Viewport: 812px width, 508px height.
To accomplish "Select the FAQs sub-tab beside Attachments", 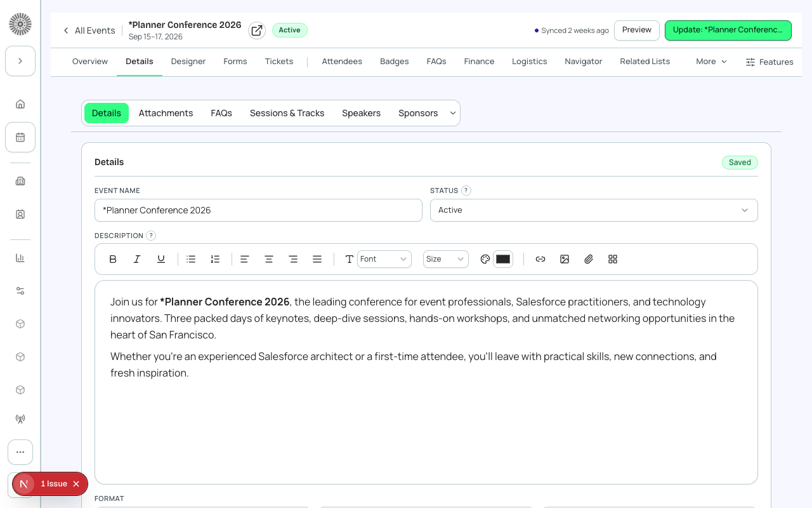I will (221, 113).
